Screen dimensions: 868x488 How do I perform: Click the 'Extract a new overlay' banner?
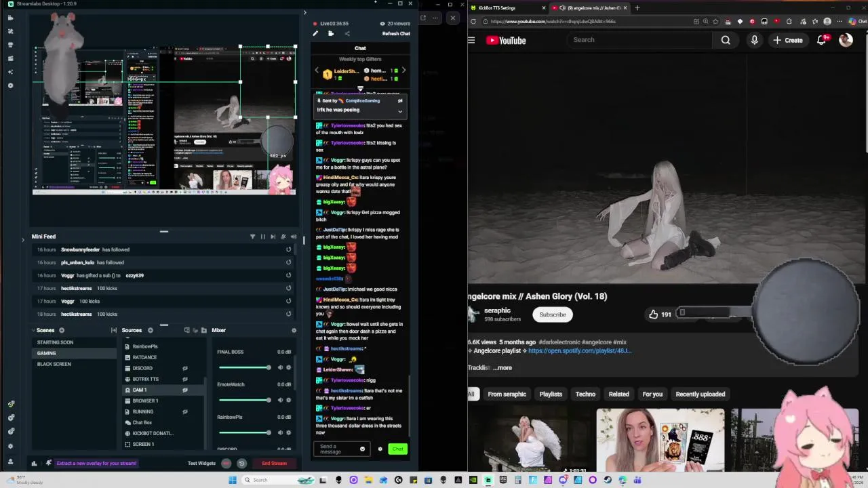click(96, 463)
